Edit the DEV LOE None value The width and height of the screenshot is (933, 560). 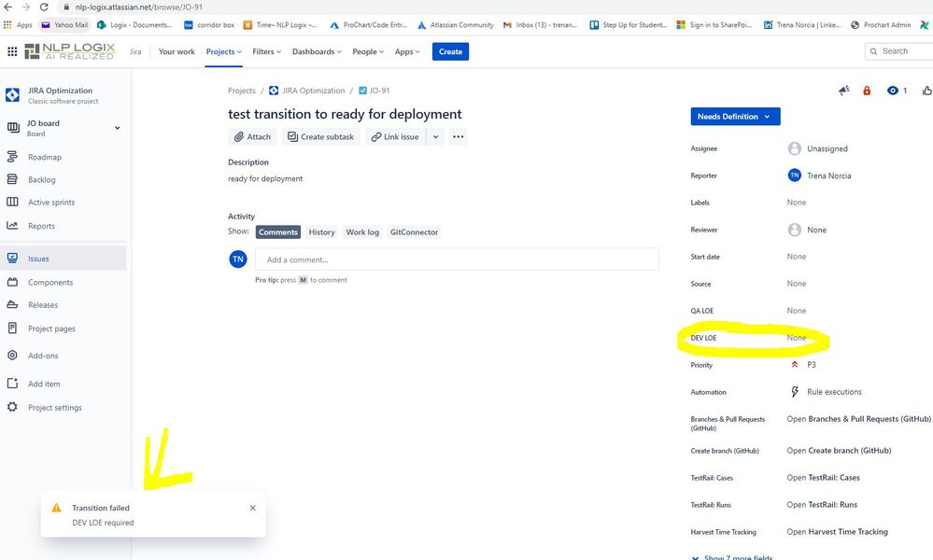coord(796,338)
